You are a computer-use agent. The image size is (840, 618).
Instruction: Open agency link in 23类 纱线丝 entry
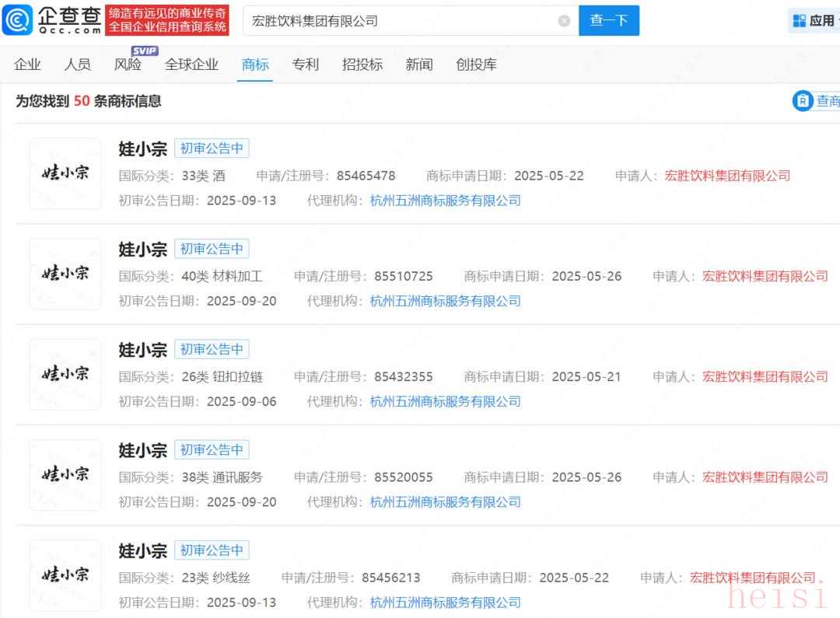click(445, 602)
